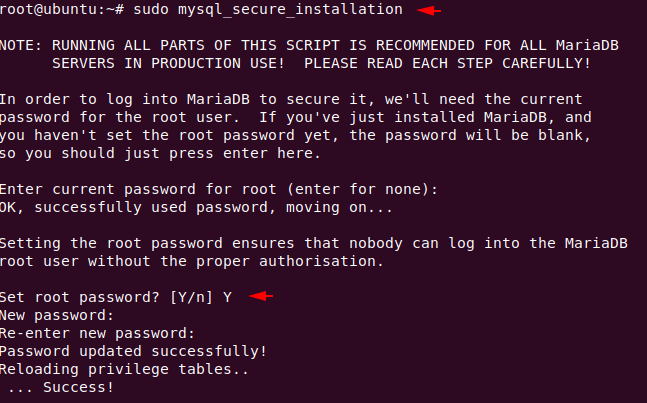Click the 'Setting the root password ensures' line
Image resolution: width=647 pixels, height=403 pixels.
(x=300, y=243)
